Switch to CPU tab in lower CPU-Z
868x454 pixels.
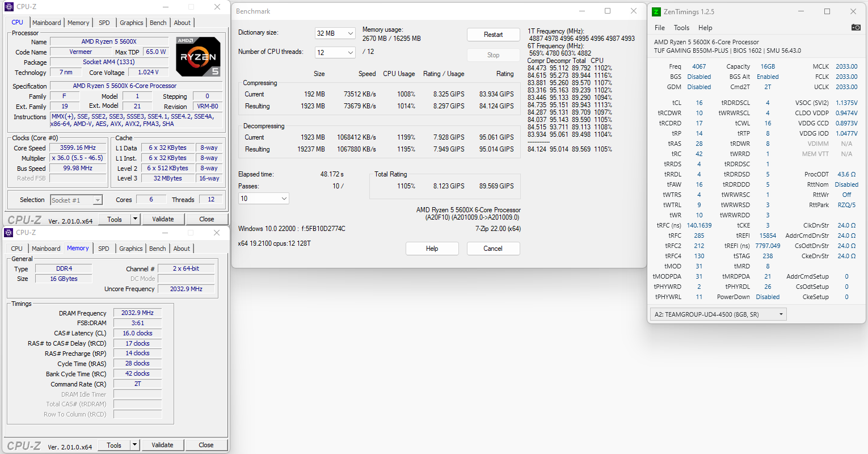pos(17,249)
